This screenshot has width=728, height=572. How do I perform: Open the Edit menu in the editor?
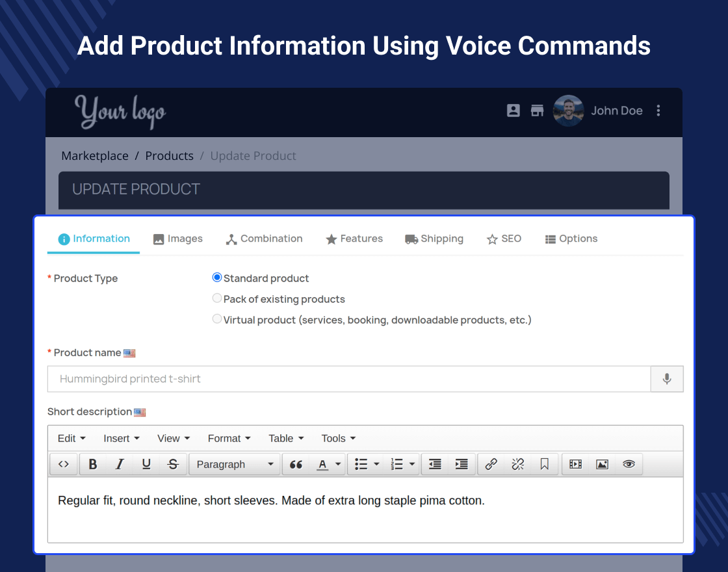click(x=71, y=438)
